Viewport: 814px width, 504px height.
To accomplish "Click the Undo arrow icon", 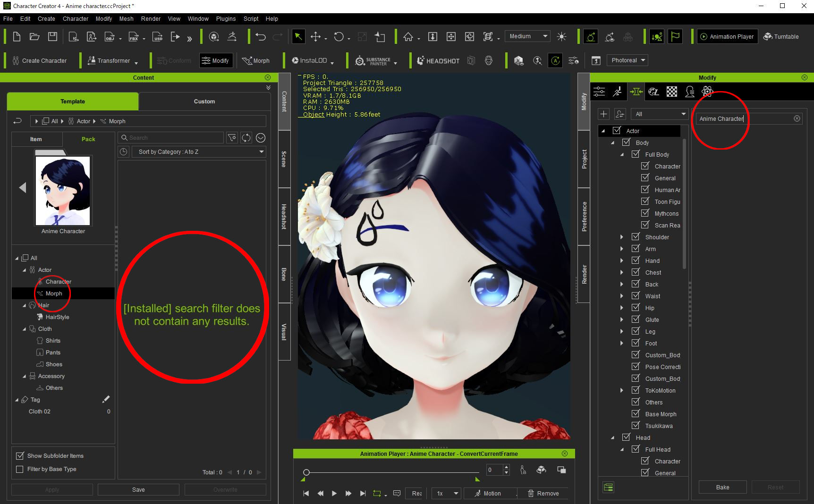I will point(261,36).
